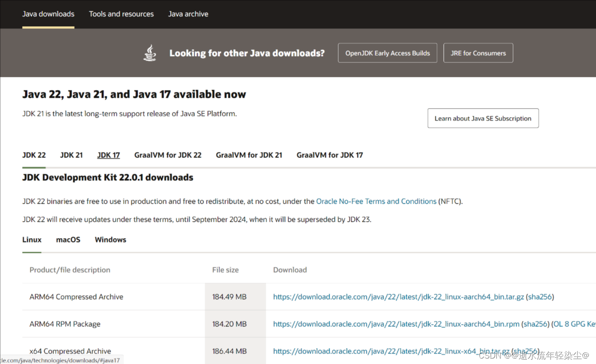This screenshot has width=596, height=364.
Task: Open the Java downloads nav tab
Action: 48,14
